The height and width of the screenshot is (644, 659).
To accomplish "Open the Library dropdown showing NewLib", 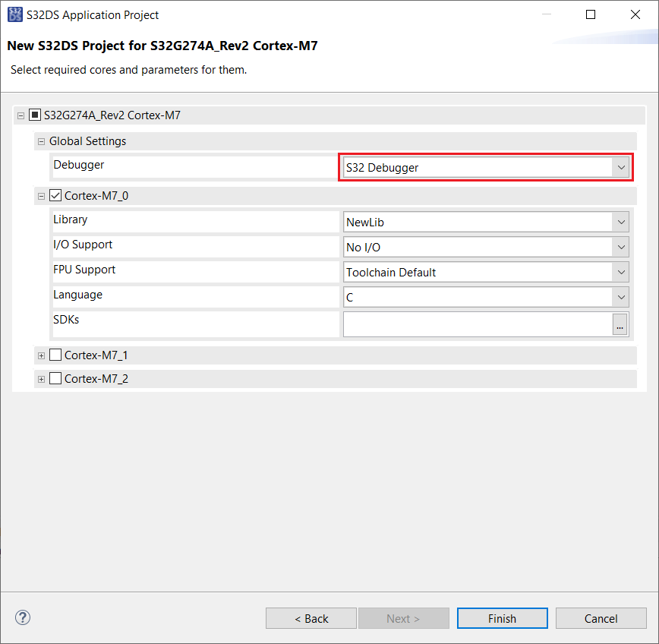I will click(x=486, y=222).
